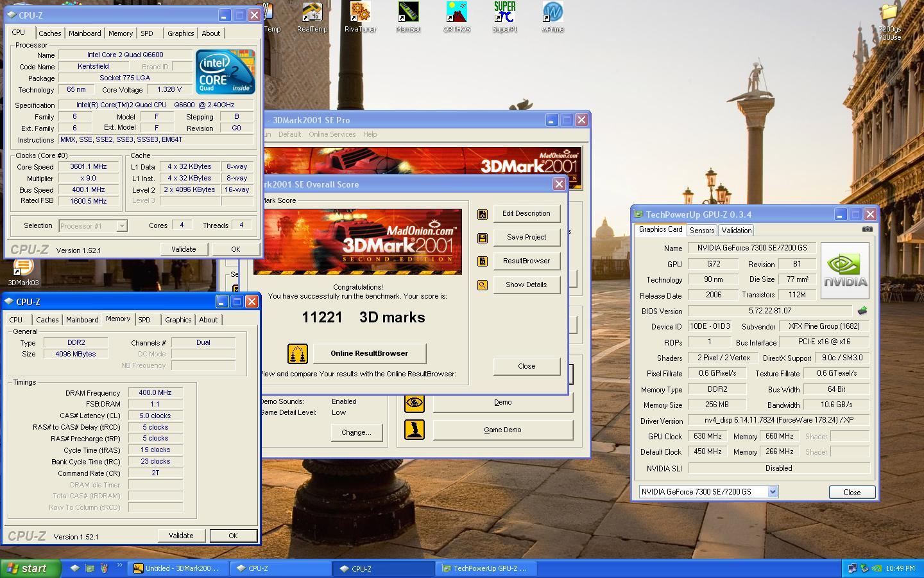Expand the quick launch chevron

click(119, 566)
